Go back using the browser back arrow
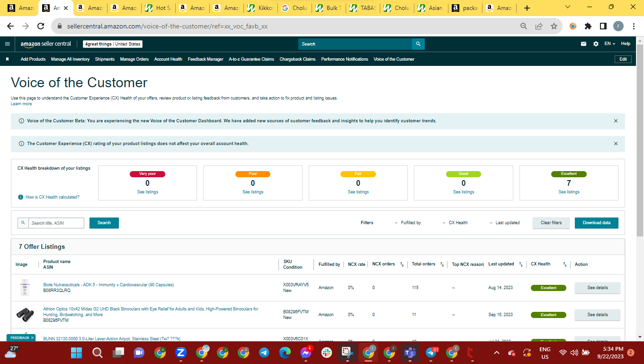This screenshot has width=644, height=364. click(10, 26)
